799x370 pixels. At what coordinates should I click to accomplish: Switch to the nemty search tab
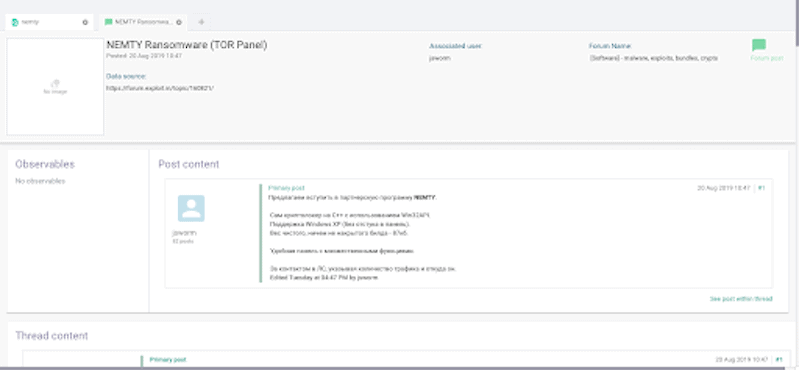click(x=49, y=22)
